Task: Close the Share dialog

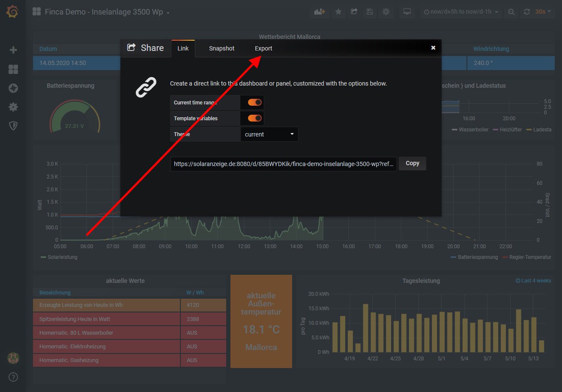Action: pos(433,48)
